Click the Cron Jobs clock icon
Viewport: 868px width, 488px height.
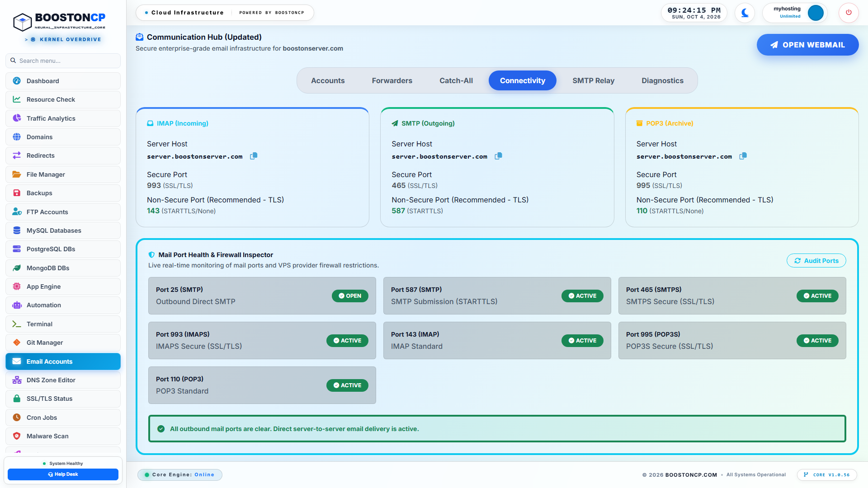[x=17, y=418]
